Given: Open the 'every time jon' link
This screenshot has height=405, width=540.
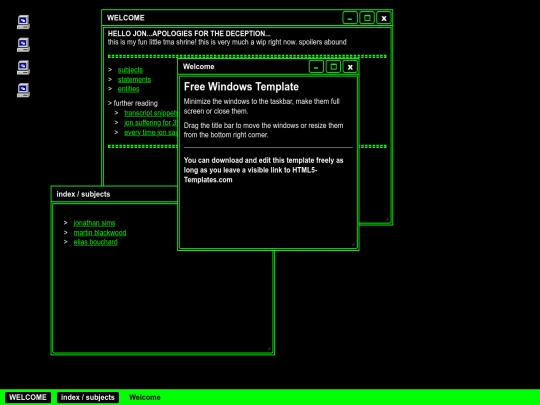Looking at the screenshot, I should pyautogui.click(x=150, y=132).
